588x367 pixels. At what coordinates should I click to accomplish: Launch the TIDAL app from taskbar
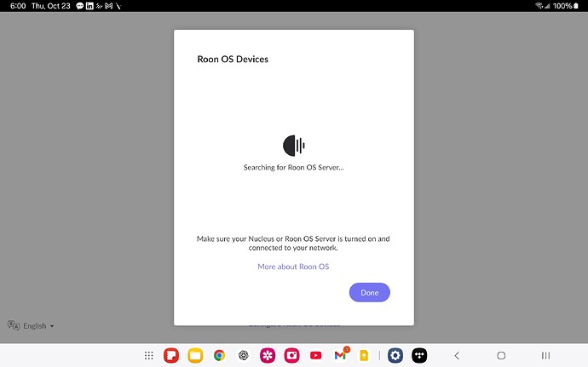pyautogui.click(x=419, y=355)
